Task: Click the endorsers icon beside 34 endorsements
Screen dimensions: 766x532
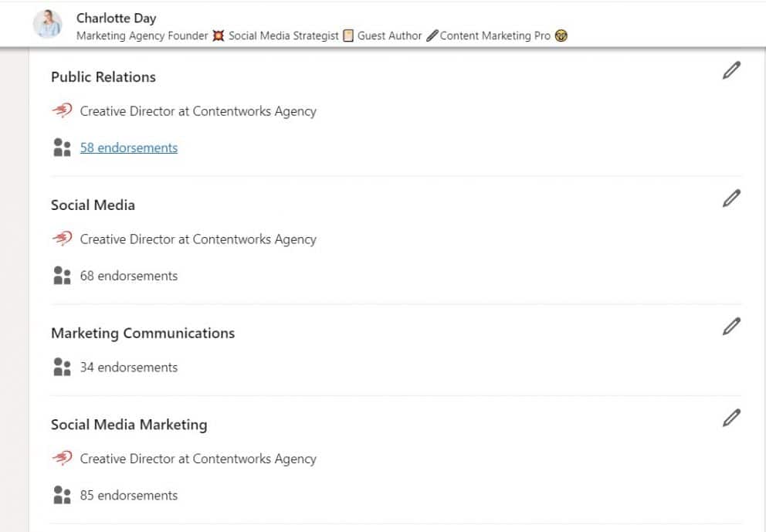Action: (62, 367)
